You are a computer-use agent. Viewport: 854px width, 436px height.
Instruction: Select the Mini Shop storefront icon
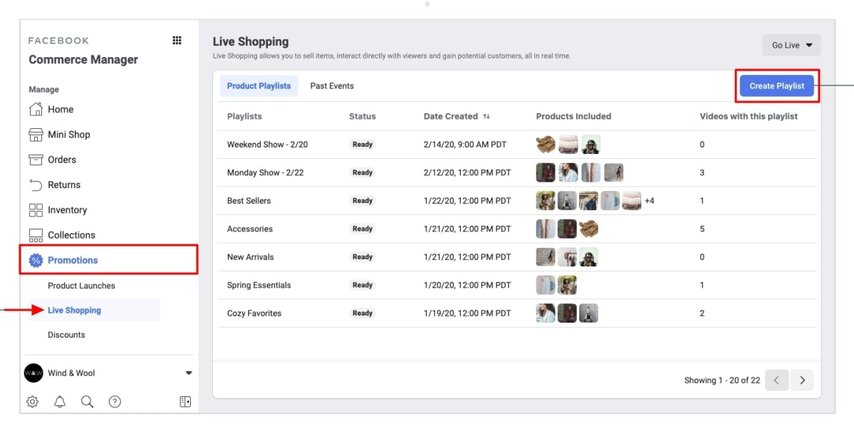36,135
